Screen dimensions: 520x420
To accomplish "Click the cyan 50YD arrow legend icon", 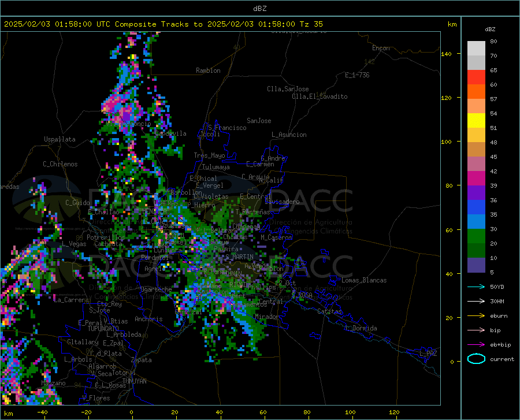I will pos(476,287).
